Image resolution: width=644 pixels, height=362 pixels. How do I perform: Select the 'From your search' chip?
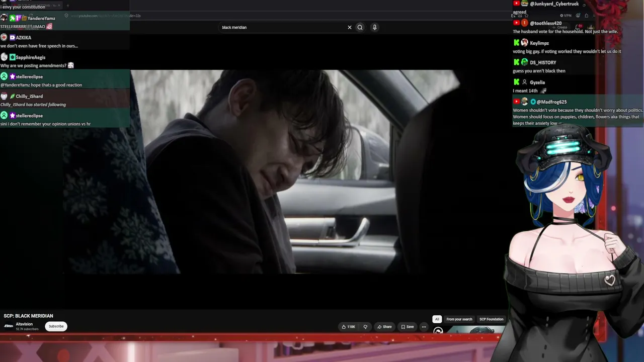tap(459, 319)
